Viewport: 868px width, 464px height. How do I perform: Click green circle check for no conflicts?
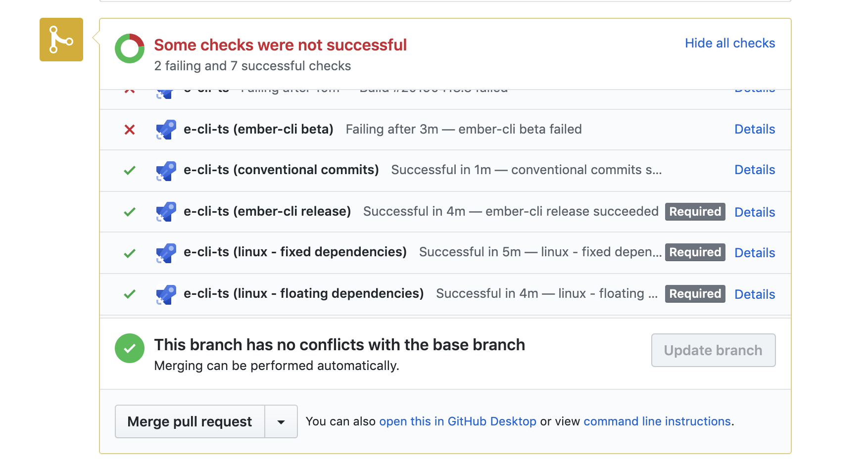130,348
